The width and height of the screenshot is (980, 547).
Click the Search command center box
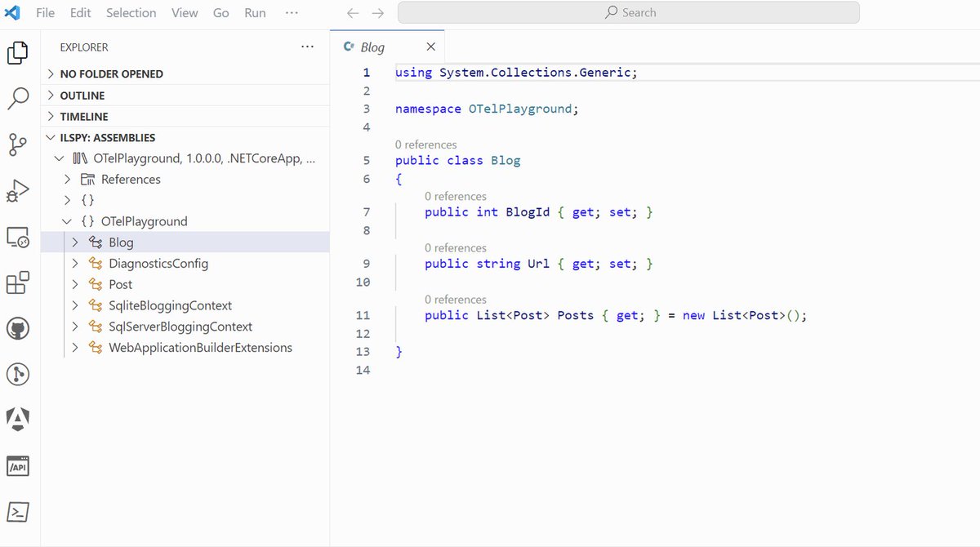629,13
